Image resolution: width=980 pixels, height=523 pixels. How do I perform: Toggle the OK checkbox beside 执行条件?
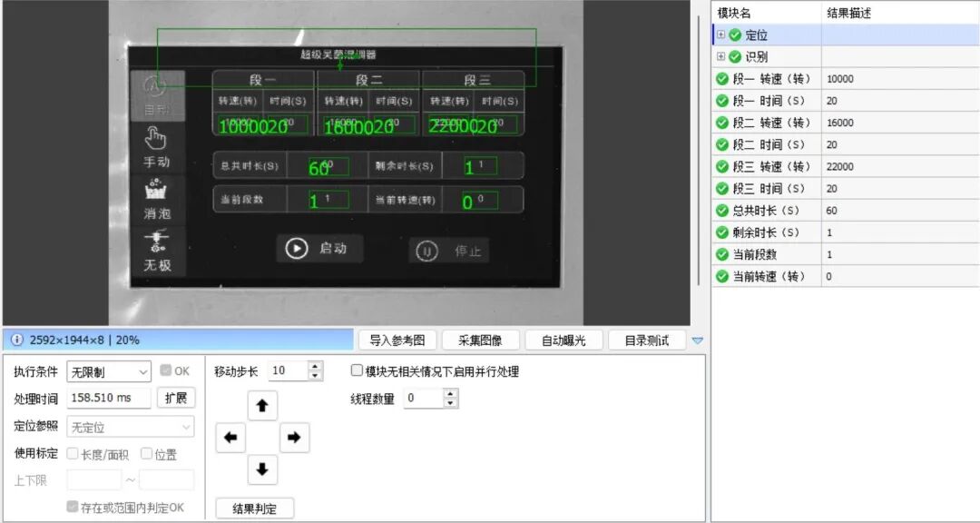(166, 370)
